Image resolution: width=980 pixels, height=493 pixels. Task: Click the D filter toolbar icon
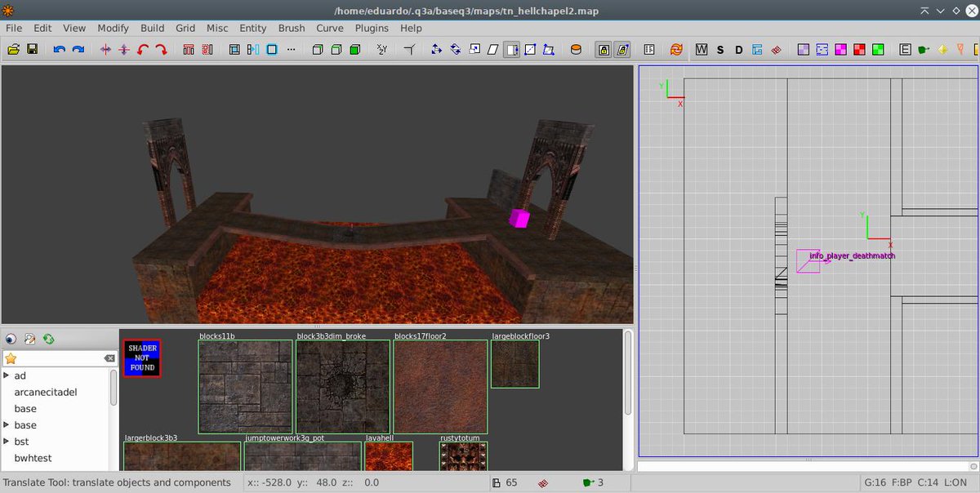(x=739, y=50)
